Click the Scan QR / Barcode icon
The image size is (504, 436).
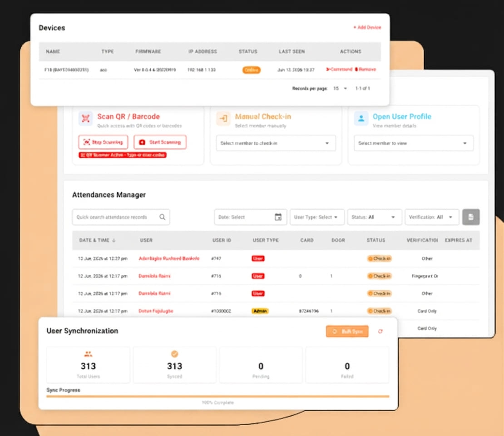[85, 119]
